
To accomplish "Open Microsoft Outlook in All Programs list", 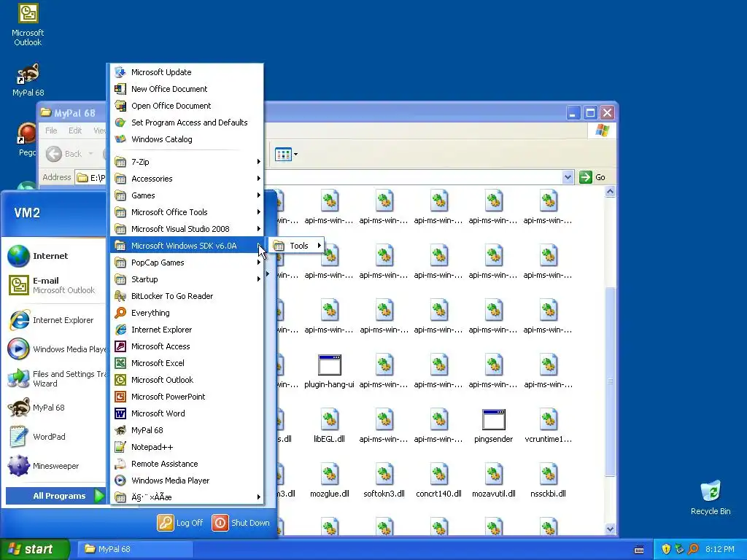I will [x=187, y=379].
